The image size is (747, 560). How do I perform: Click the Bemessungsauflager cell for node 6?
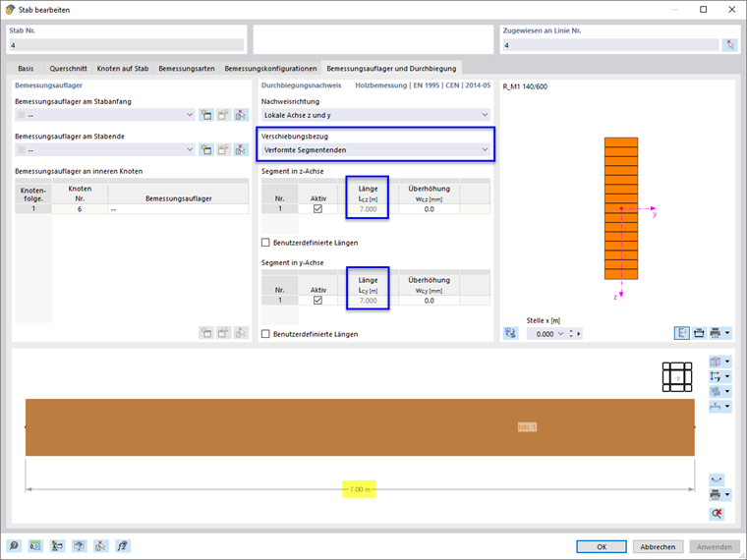tap(178, 208)
